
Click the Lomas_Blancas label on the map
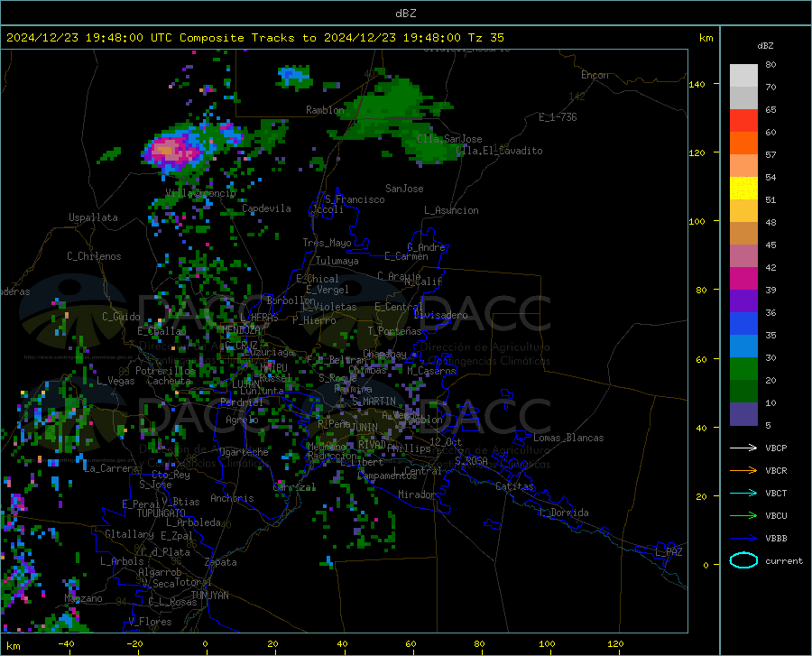click(x=568, y=438)
